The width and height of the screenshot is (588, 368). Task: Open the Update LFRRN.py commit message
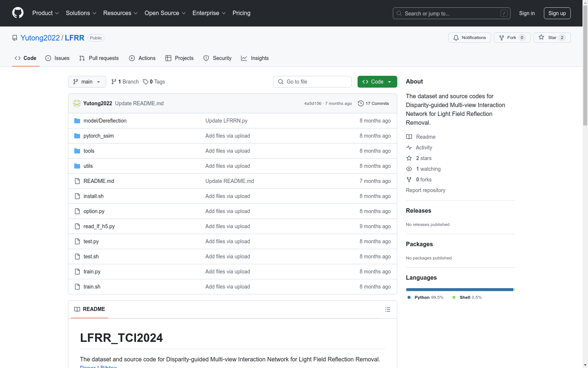226,121
